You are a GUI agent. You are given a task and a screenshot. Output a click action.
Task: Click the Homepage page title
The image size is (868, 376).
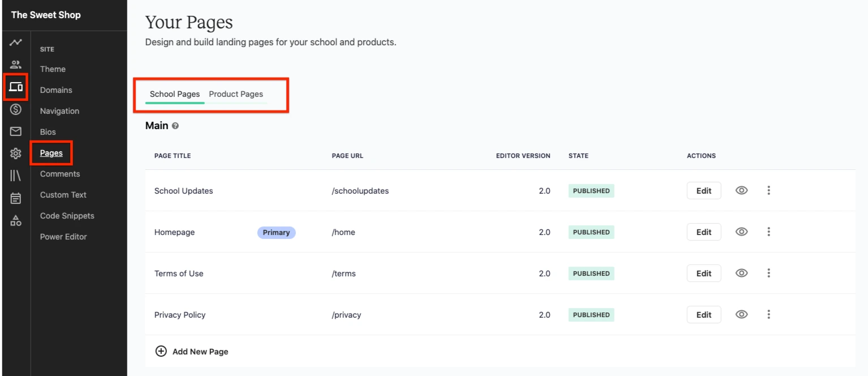(174, 232)
